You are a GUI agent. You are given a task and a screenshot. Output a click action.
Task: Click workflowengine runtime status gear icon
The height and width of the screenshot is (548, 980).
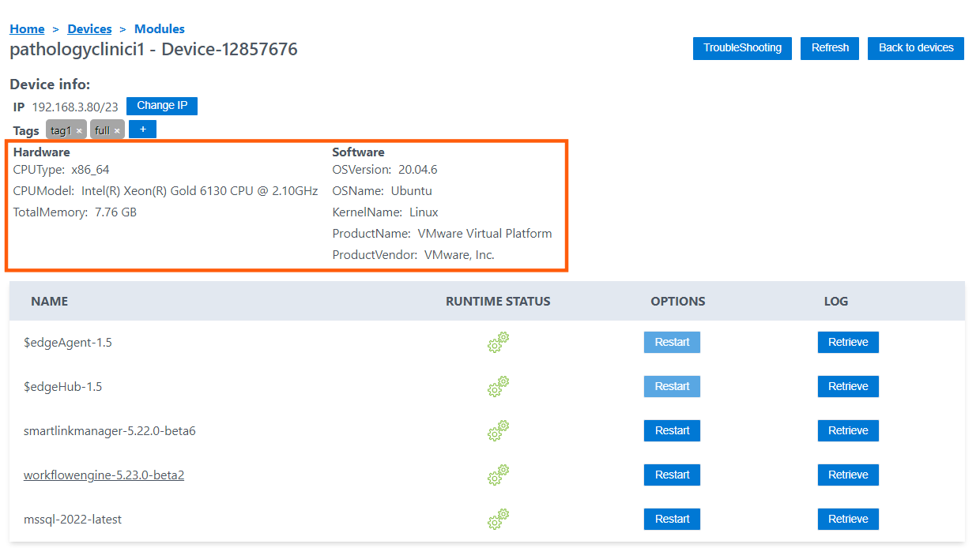coord(498,475)
